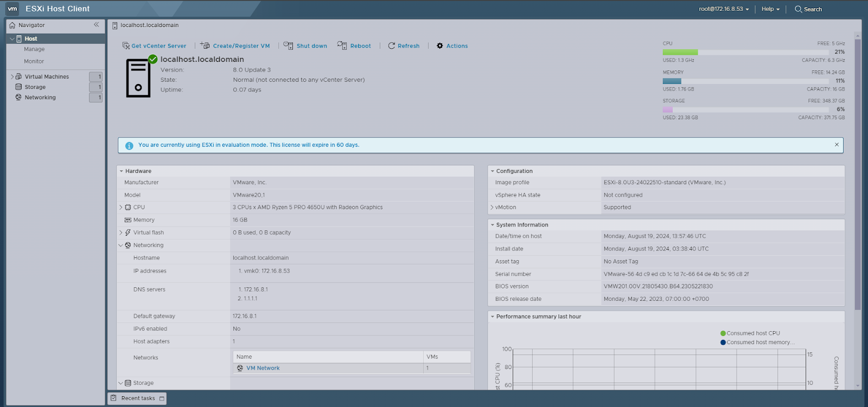868x407 pixels.
Task: Click the CPU chip icon in Hardware
Action: click(128, 208)
